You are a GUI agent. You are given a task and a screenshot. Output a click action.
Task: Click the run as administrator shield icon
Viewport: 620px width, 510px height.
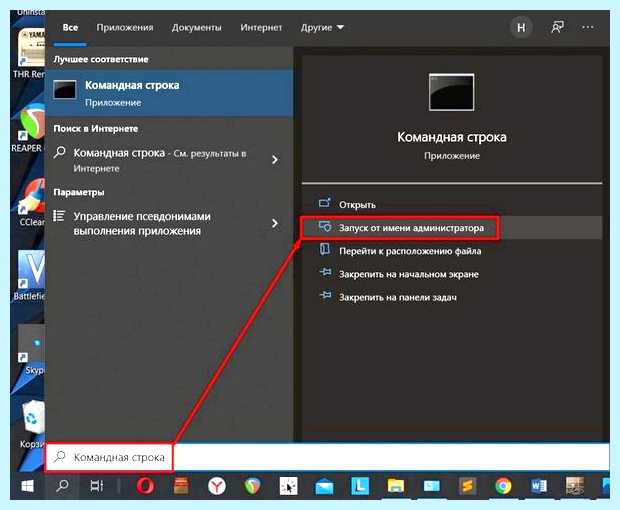click(325, 227)
